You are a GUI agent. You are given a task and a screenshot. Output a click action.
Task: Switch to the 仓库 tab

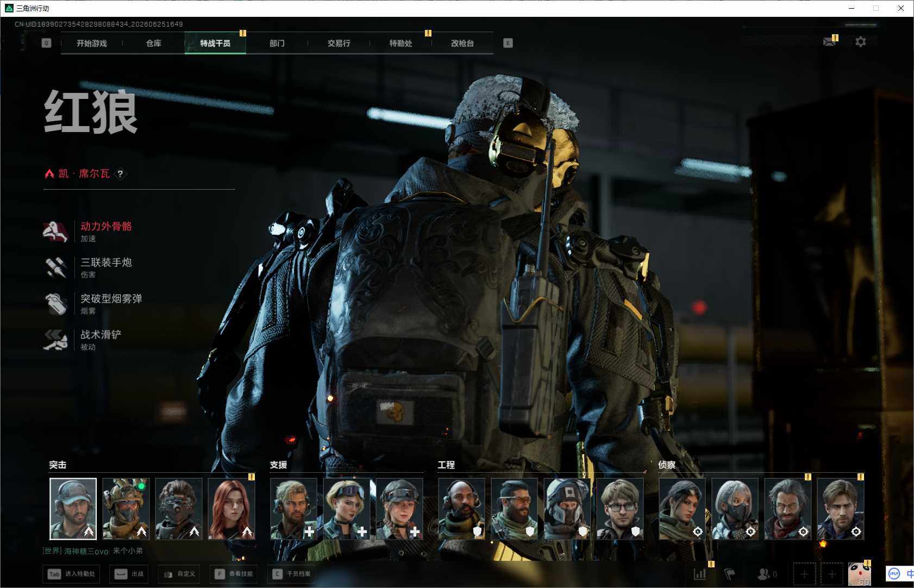tap(154, 43)
